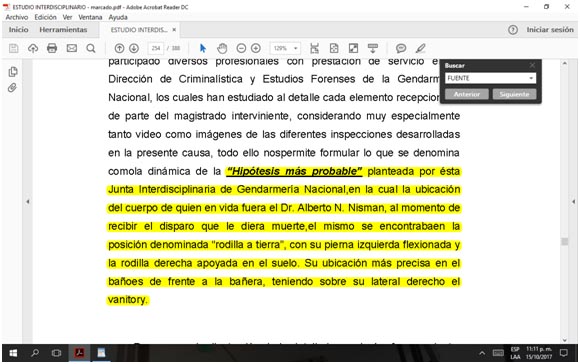
Task: Show hidden system tray icons
Action: (482, 353)
